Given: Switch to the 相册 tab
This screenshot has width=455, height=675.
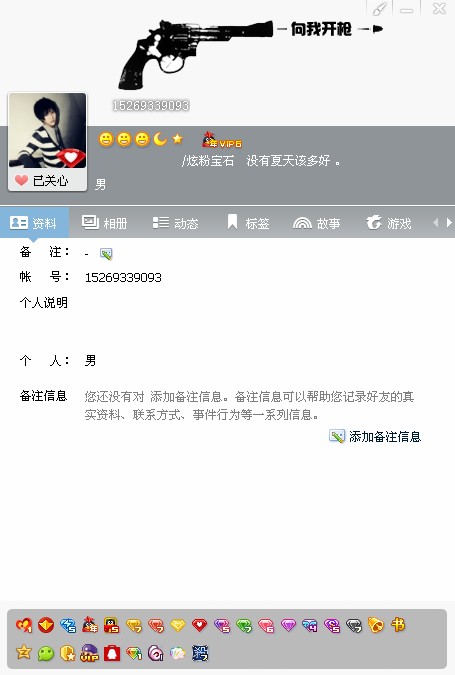Looking at the screenshot, I should point(105,223).
